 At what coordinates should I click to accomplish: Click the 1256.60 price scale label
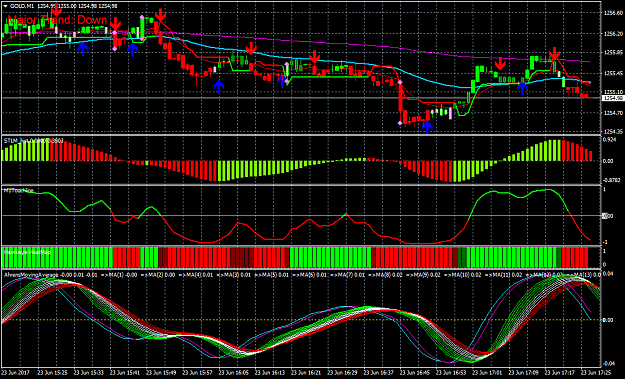[x=613, y=13]
